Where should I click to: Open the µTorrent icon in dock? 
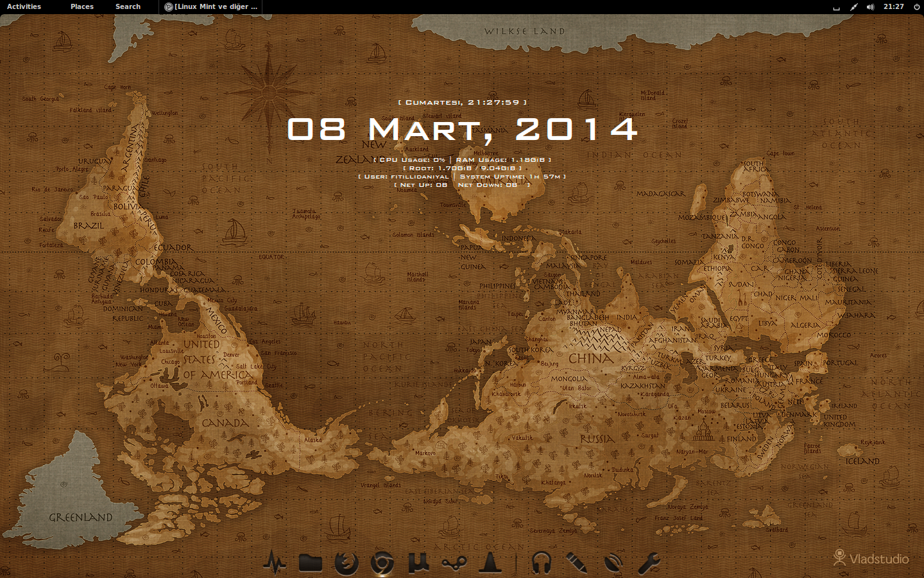click(x=418, y=563)
